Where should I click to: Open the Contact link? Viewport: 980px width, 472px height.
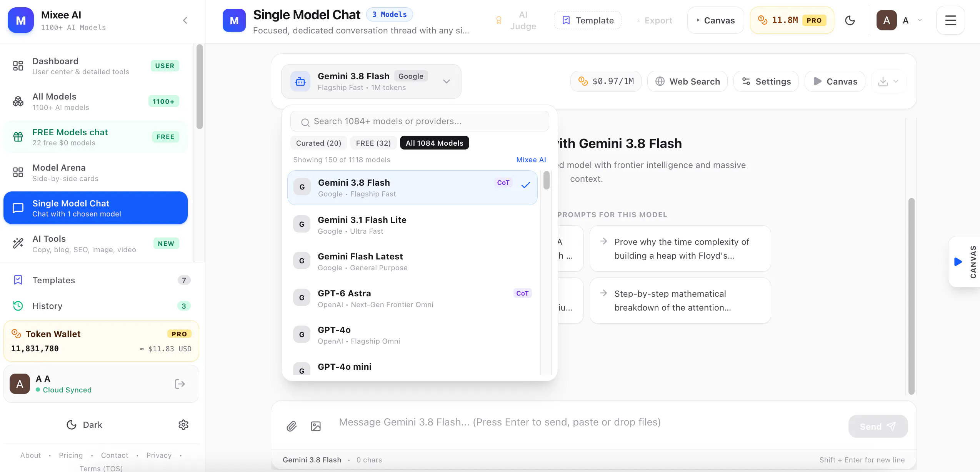(x=115, y=455)
